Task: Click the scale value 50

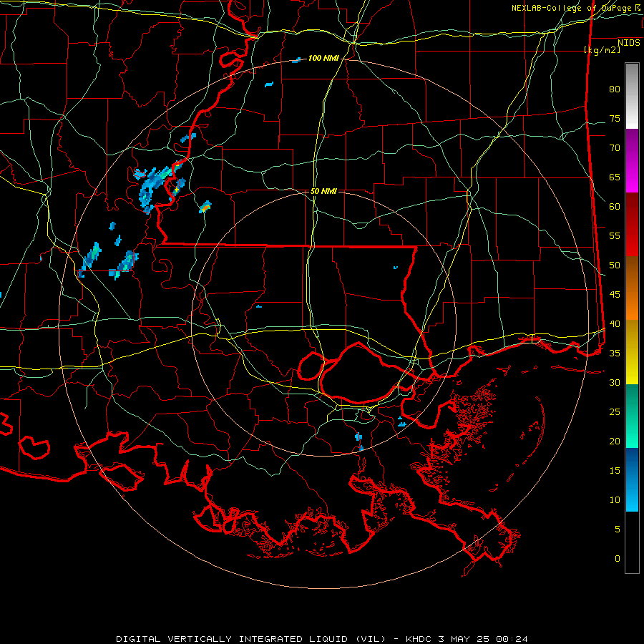Action: click(x=615, y=265)
